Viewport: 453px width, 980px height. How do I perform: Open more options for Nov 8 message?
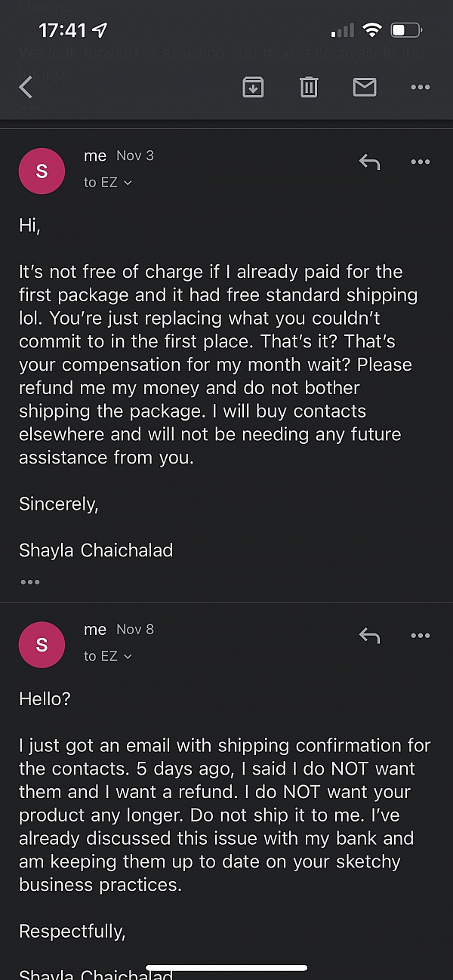pos(420,636)
